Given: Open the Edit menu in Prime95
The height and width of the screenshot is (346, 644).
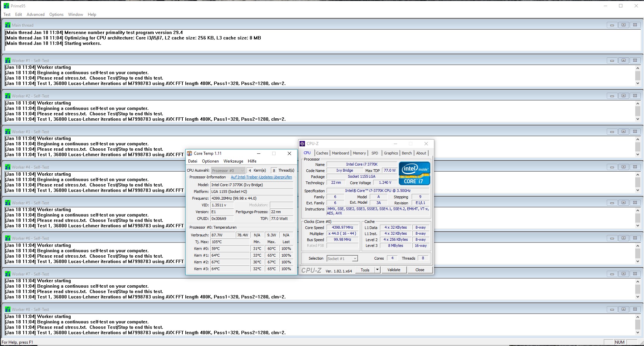Looking at the screenshot, I should click(x=19, y=15).
